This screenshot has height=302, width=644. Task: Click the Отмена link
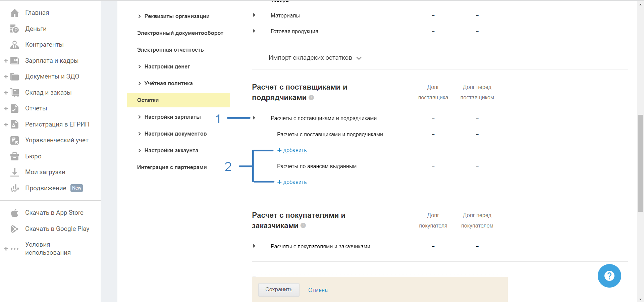tap(318, 290)
